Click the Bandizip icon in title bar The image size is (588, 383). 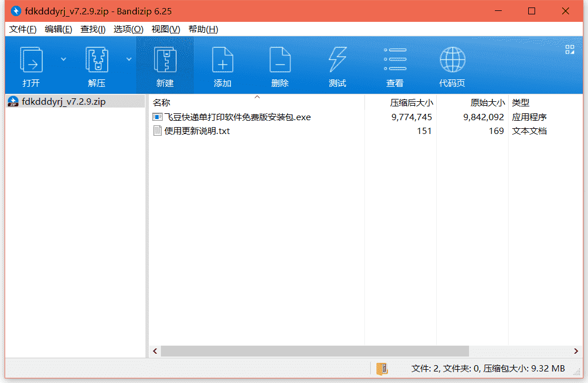(16, 11)
